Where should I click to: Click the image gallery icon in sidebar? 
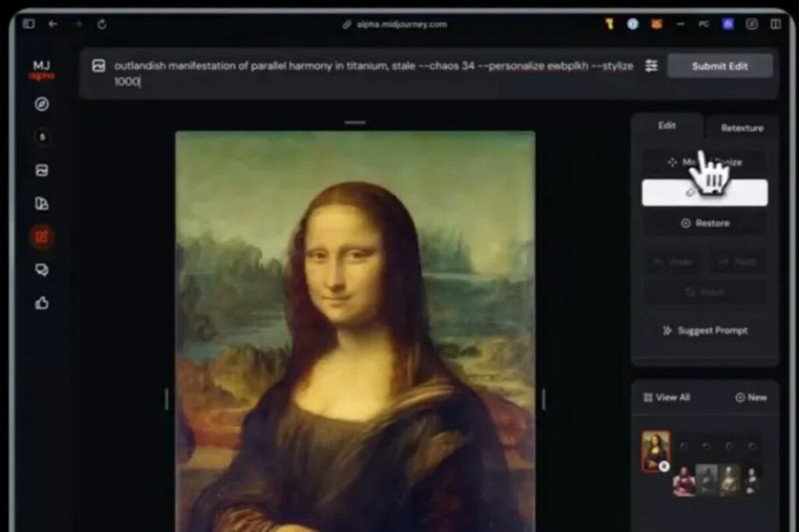[42, 170]
